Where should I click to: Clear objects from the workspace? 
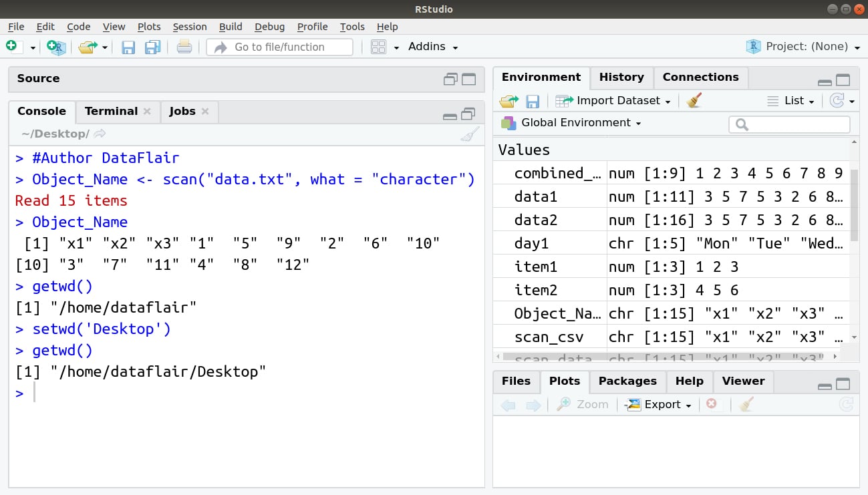click(693, 100)
